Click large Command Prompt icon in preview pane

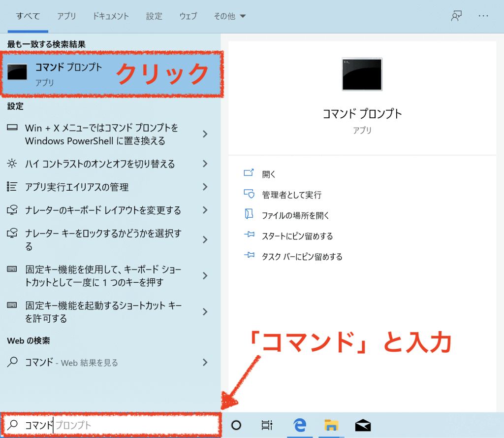click(362, 74)
